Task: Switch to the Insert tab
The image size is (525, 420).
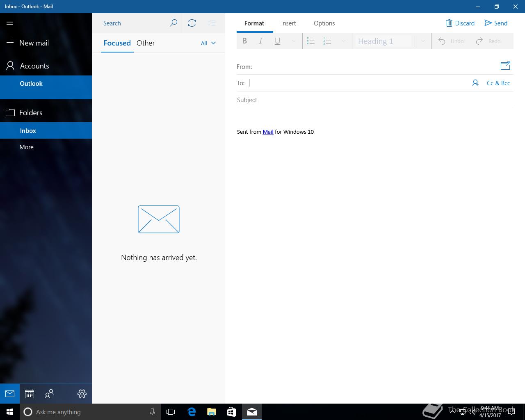Action: tap(288, 23)
